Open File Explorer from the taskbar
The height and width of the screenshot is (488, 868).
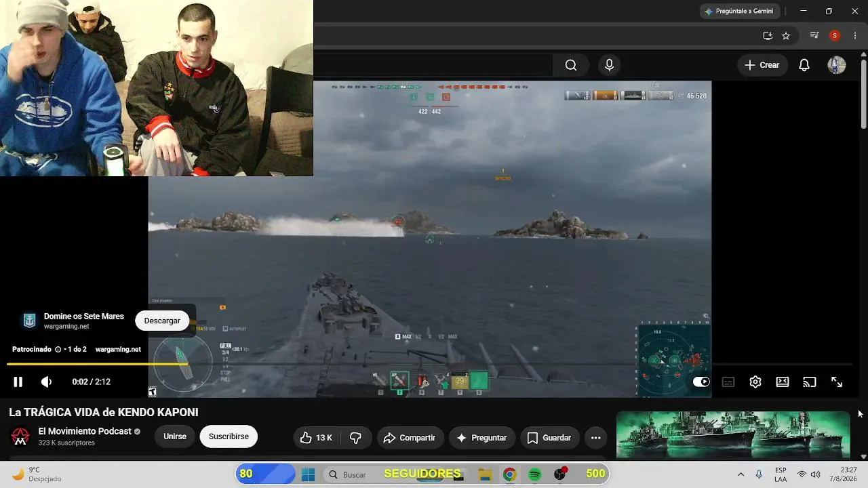[x=485, y=474]
